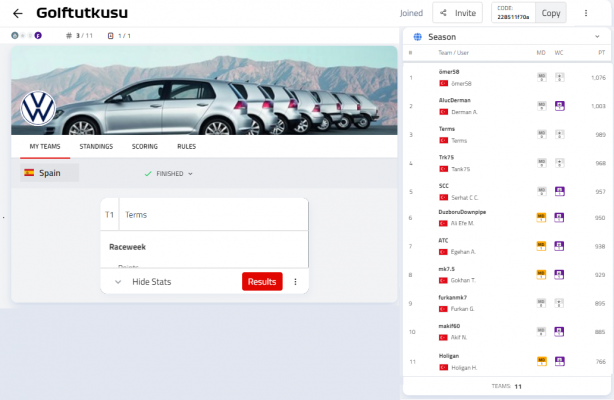
Task: Click the red Results button
Action: pos(262,282)
